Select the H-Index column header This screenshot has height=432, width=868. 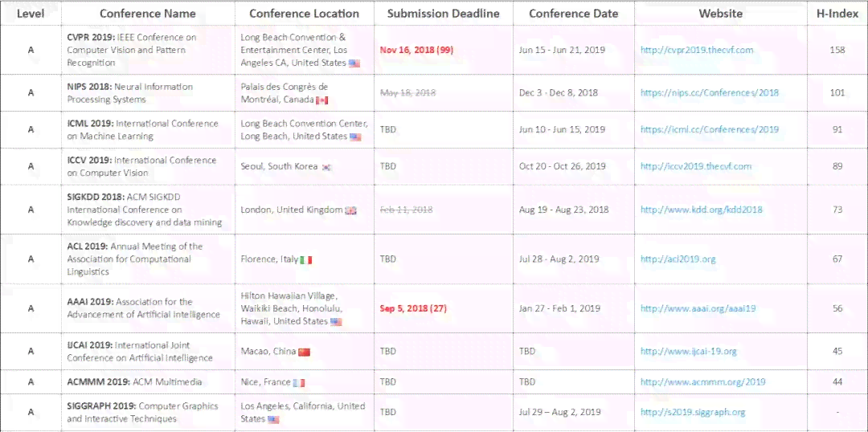[837, 14]
